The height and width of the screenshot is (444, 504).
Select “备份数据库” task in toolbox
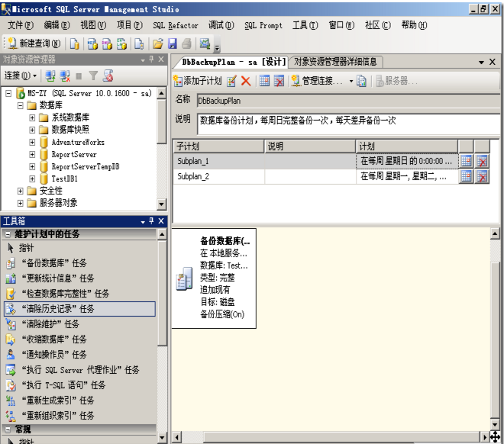(x=79, y=263)
